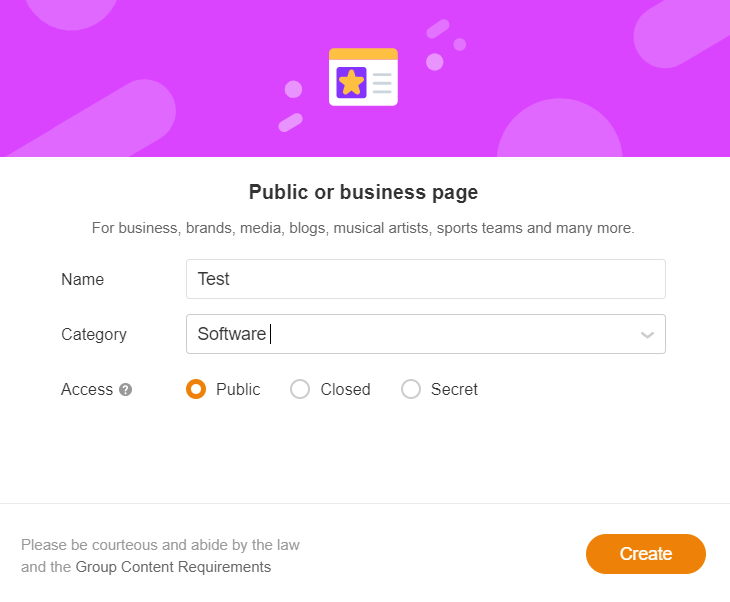Click the business page card icon in banner

click(x=363, y=77)
